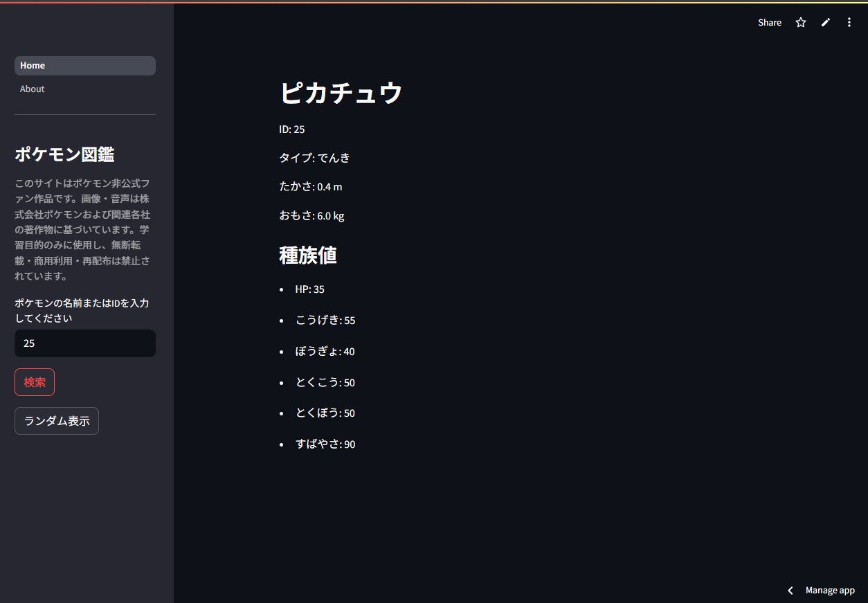The width and height of the screenshot is (868, 603).
Task: Click the ランダム表示 button
Action: pyautogui.click(x=57, y=421)
